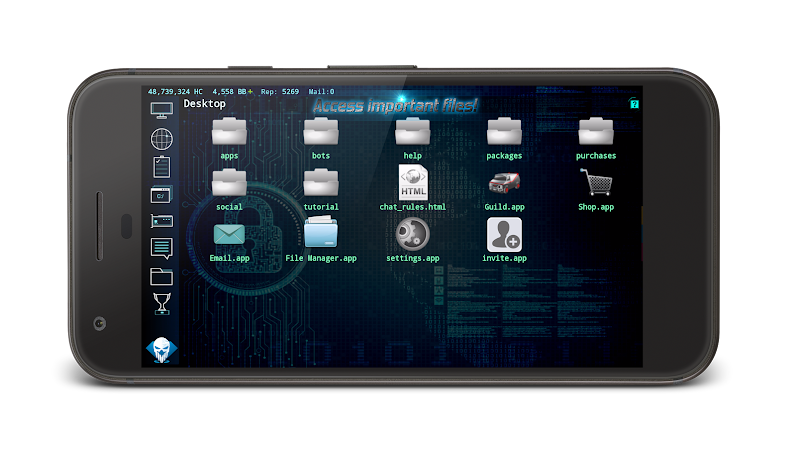
Task: Click the help question mark icon top right
Action: 634,104
